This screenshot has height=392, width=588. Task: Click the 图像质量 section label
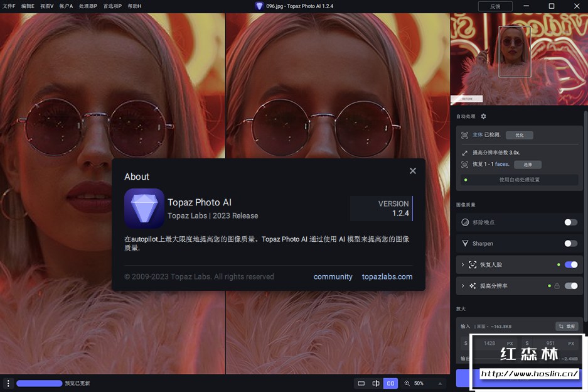pos(466,205)
